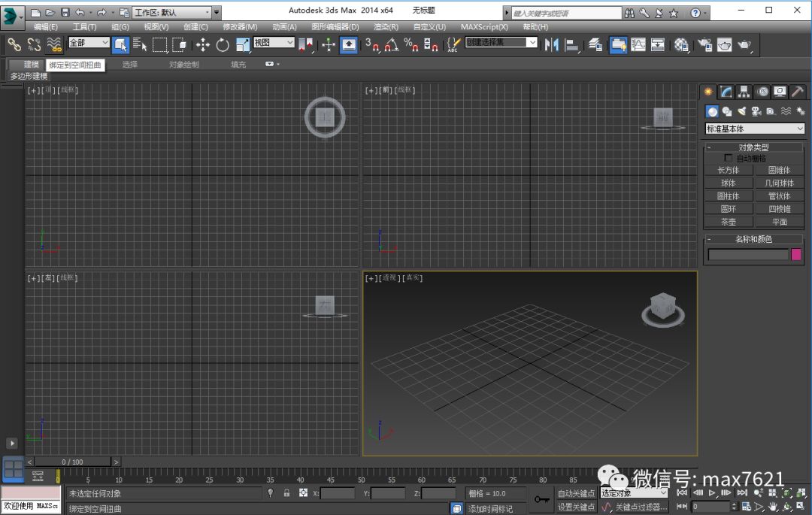Toggle the 3D Snaps magnet
The height and width of the screenshot is (515, 812).
coord(372,45)
